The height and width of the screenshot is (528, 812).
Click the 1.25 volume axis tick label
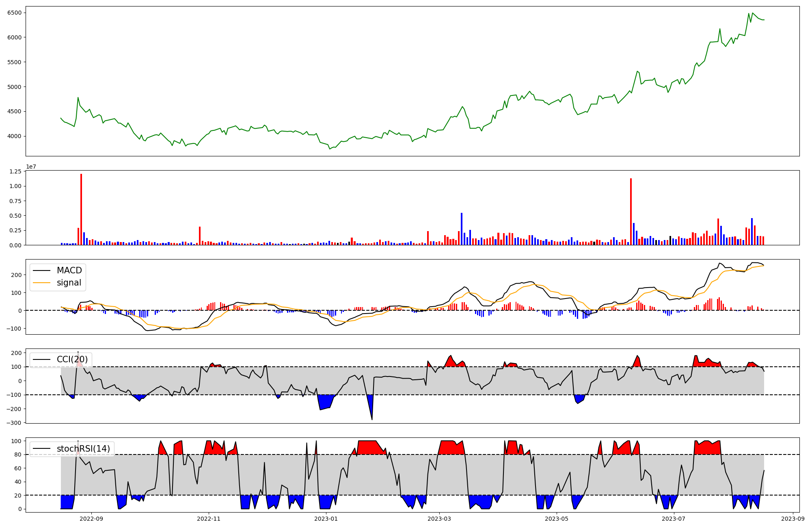pyautogui.click(x=15, y=171)
